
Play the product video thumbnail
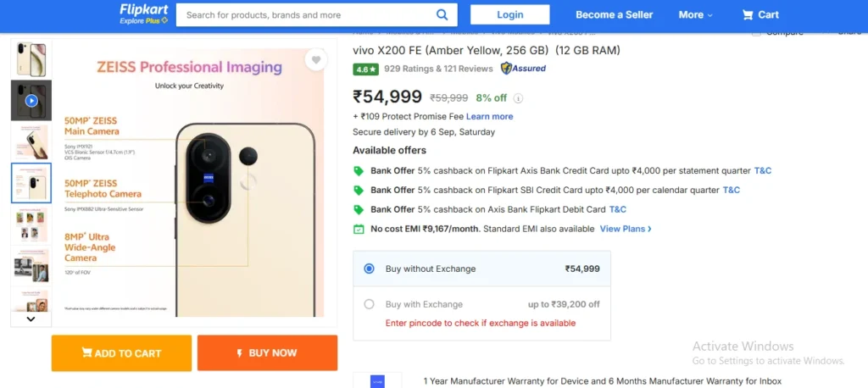coord(31,101)
